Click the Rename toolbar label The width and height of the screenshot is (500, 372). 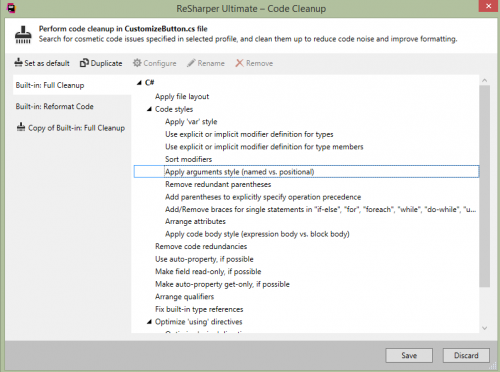click(x=211, y=63)
